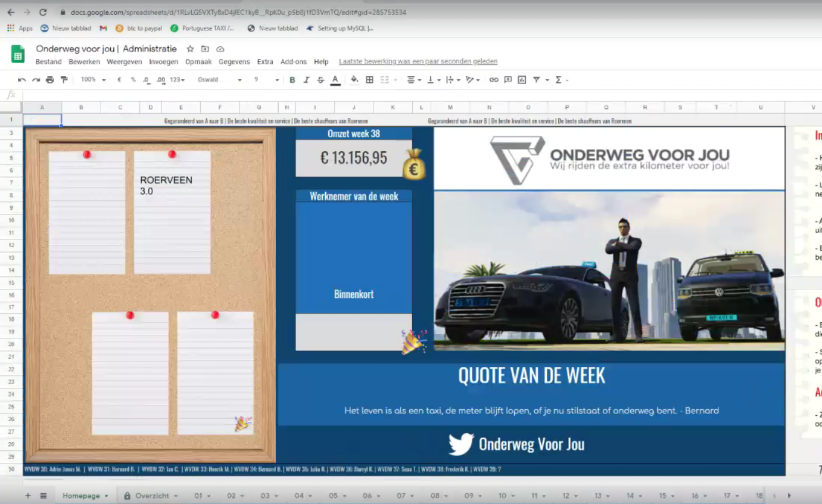Select the paint format tool
Image resolution: width=822 pixels, height=504 pixels.
pos(64,80)
